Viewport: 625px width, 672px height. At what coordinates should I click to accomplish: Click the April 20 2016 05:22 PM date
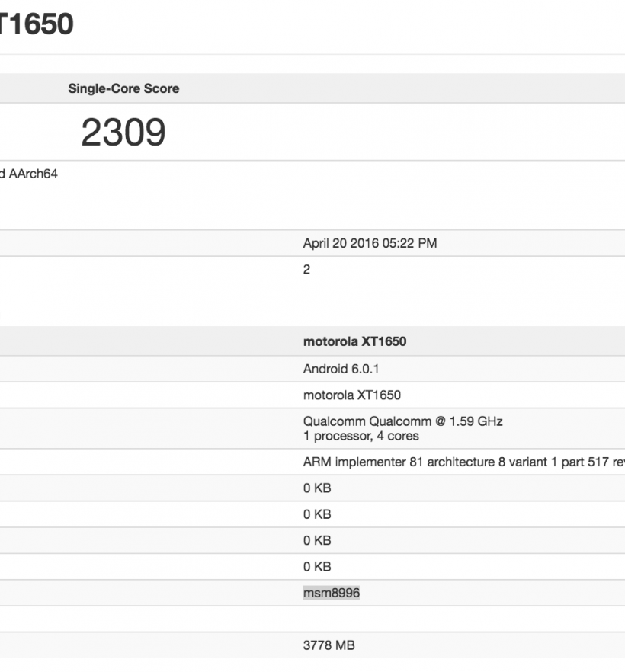(370, 244)
